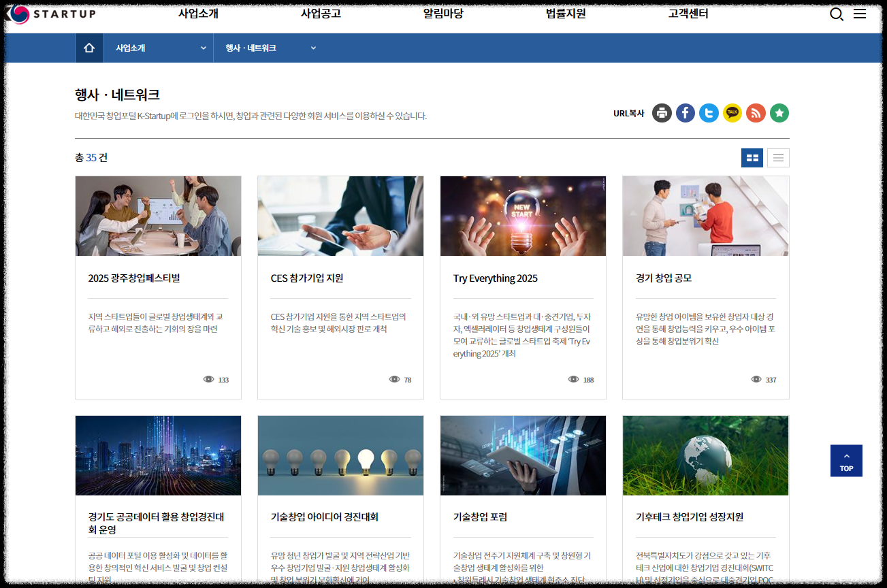Open the CES 참가기업 지원 card thumbnail
Viewport: 887px width, 588px height.
pyautogui.click(x=340, y=215)
